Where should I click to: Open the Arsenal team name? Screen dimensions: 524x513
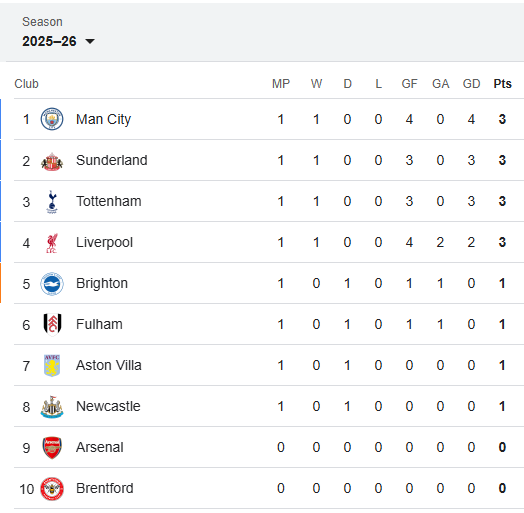tap(100, 447)
